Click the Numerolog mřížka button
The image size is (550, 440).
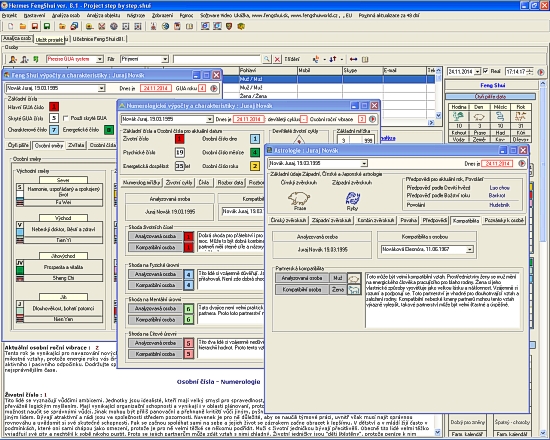coord(142,182)
